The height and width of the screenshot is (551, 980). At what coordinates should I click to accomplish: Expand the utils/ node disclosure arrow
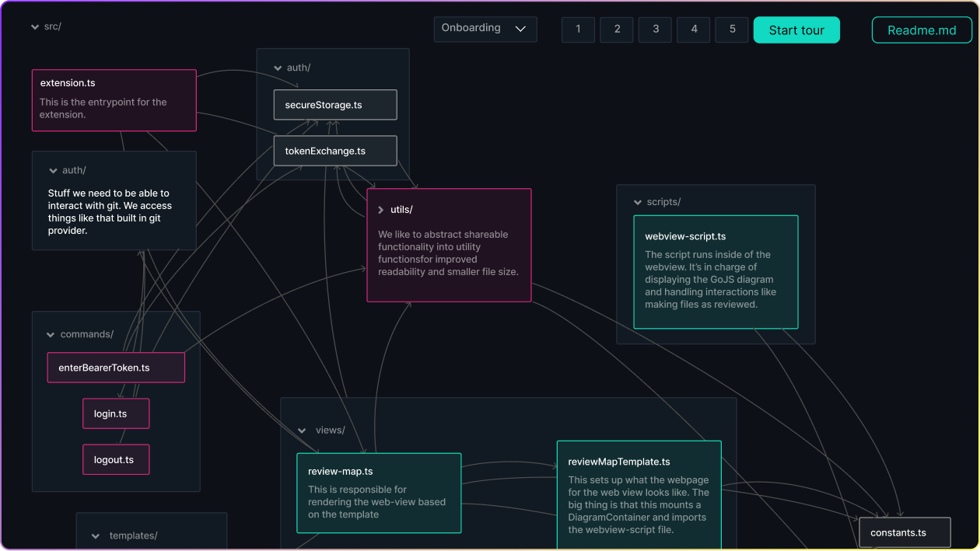(x=380, y=209)
